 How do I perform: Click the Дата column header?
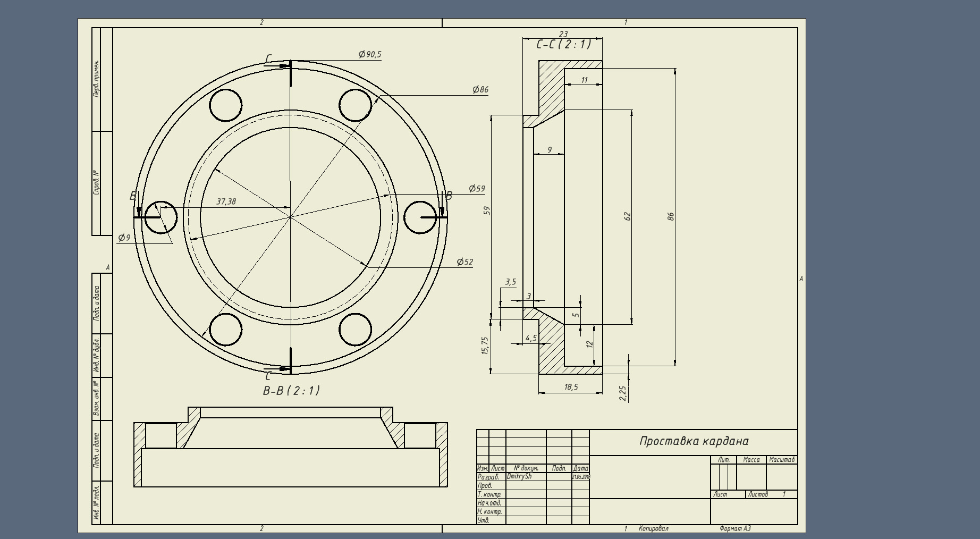[x=581, y=468]
